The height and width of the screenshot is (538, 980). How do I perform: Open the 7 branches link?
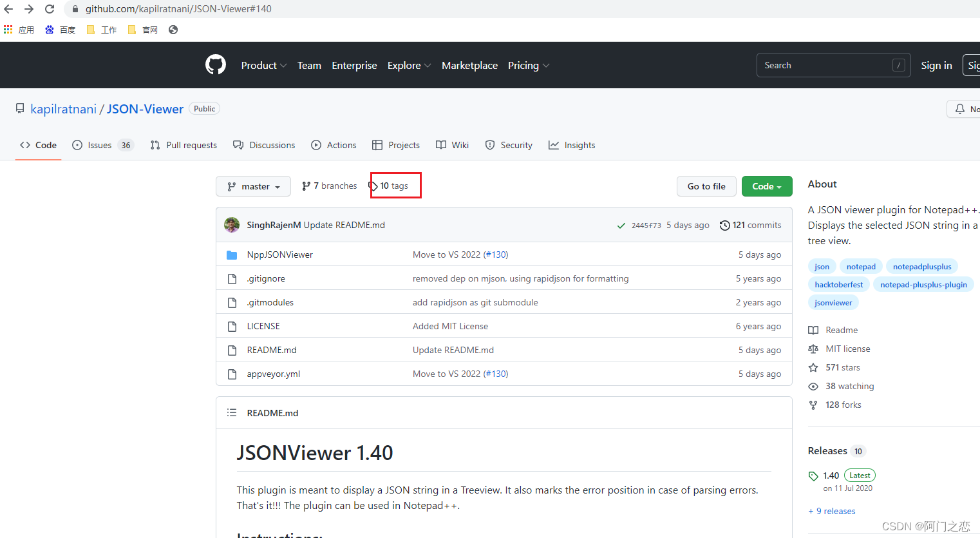tap(330, 186)
